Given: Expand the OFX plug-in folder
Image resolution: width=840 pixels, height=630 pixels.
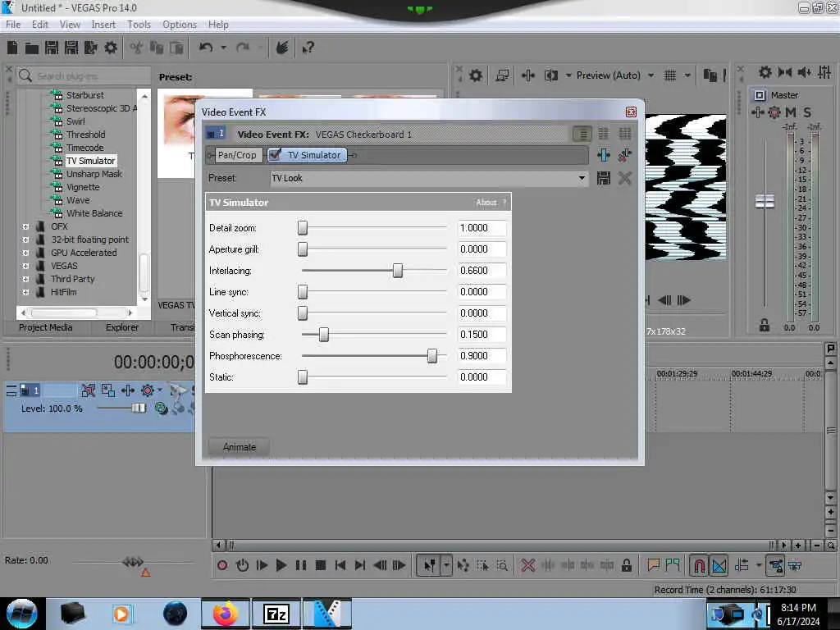Looking at the screenshot, I should coord(25,226).
